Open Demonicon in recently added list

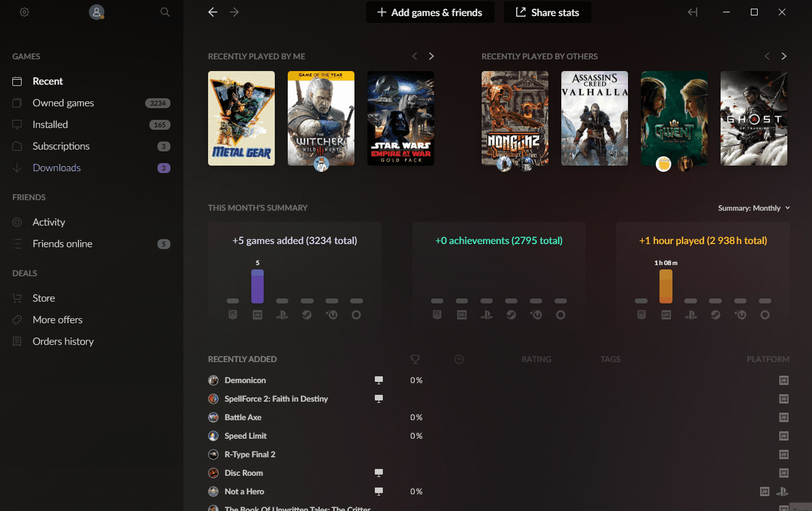245,380
